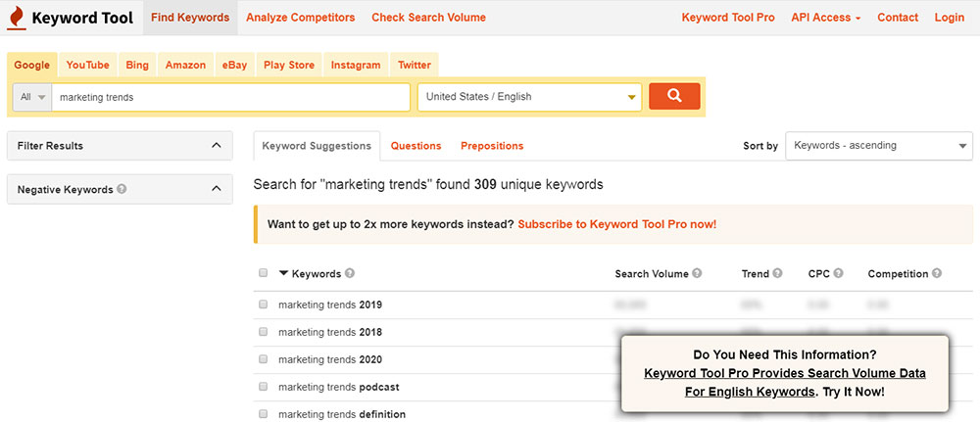This screenshot has height=422, width=980.
Task: Click help icon next to Negative Keywords
Action: coord(122,189)
